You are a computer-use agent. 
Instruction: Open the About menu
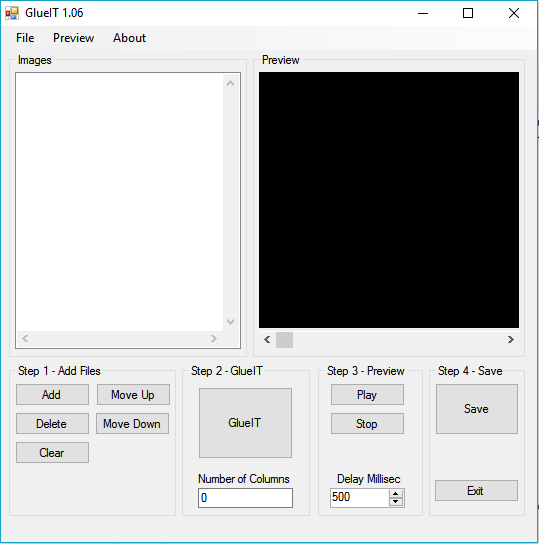tap(129, 38)
